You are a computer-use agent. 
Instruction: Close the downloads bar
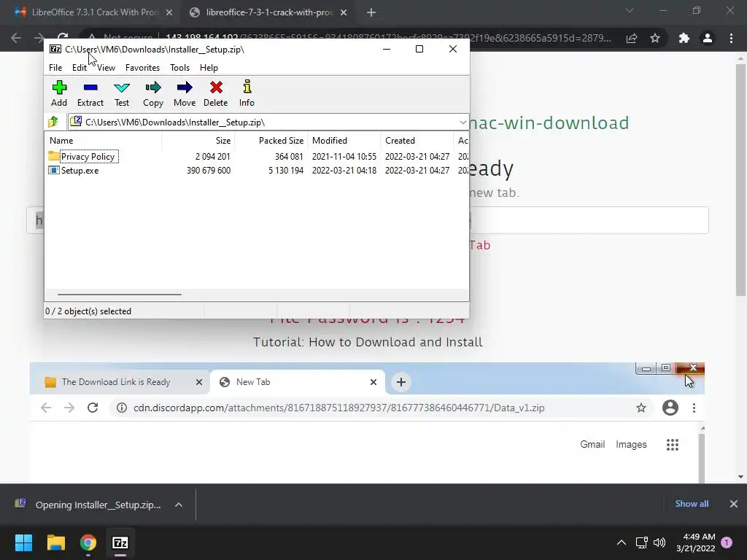click(x=734, y=504)
